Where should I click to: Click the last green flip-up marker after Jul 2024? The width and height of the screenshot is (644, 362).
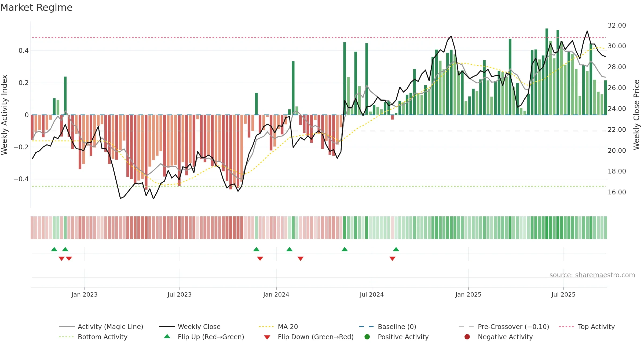[x=396, y=249]
